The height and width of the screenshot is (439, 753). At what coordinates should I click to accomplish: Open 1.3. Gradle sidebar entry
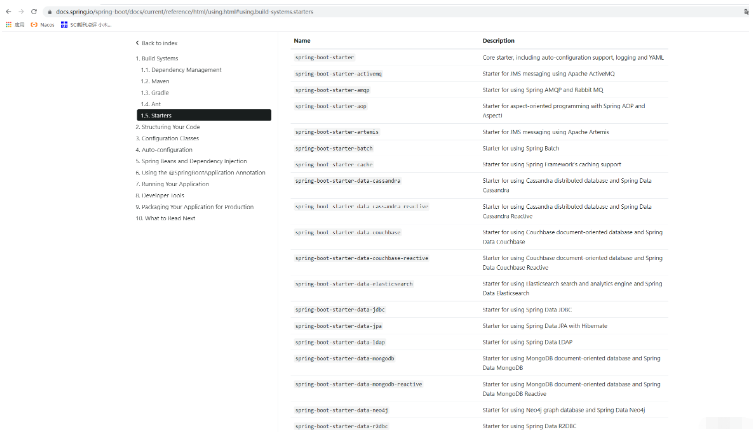click(155, 93)
